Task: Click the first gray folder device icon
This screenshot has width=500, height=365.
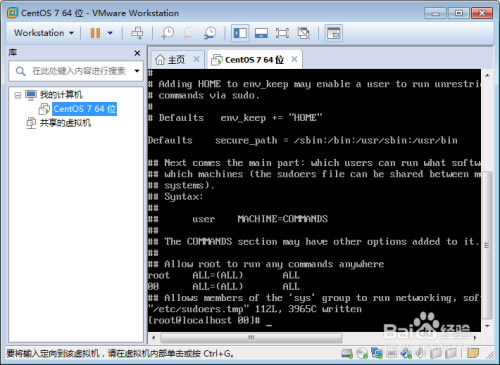Action: pos(435,353)
